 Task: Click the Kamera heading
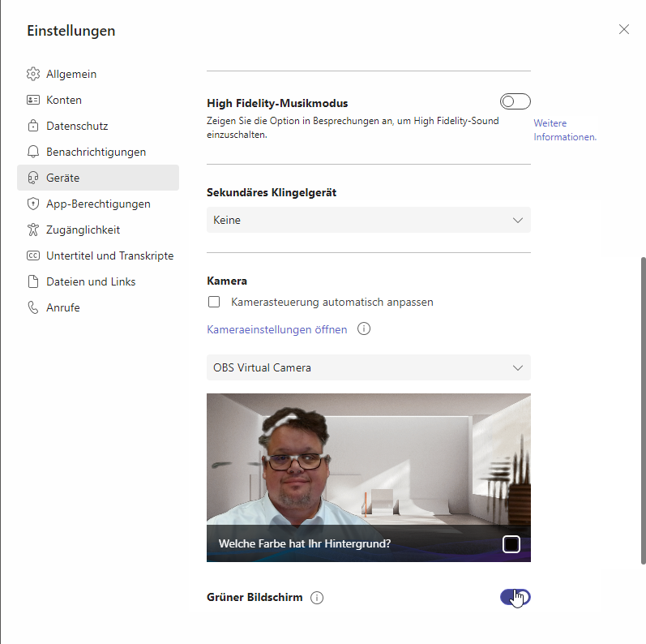coord(227,281)
